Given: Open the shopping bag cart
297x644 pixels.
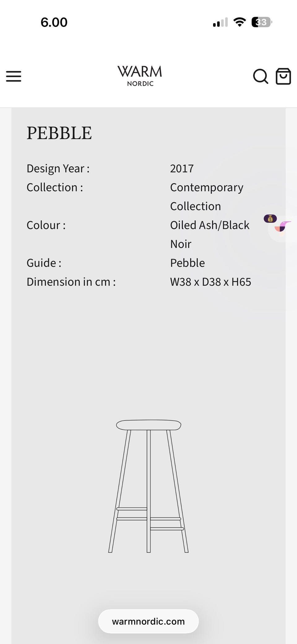Looking at the screenshot, I should (283, 76).
